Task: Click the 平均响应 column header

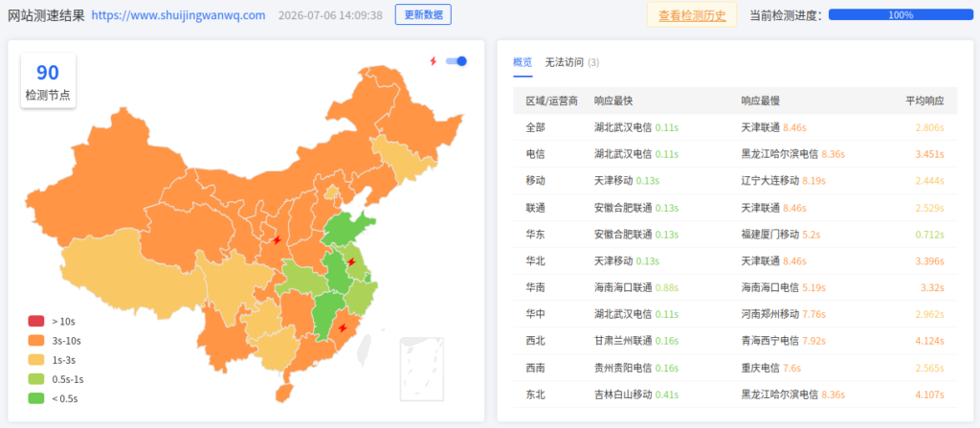Action: click(925, 101)
